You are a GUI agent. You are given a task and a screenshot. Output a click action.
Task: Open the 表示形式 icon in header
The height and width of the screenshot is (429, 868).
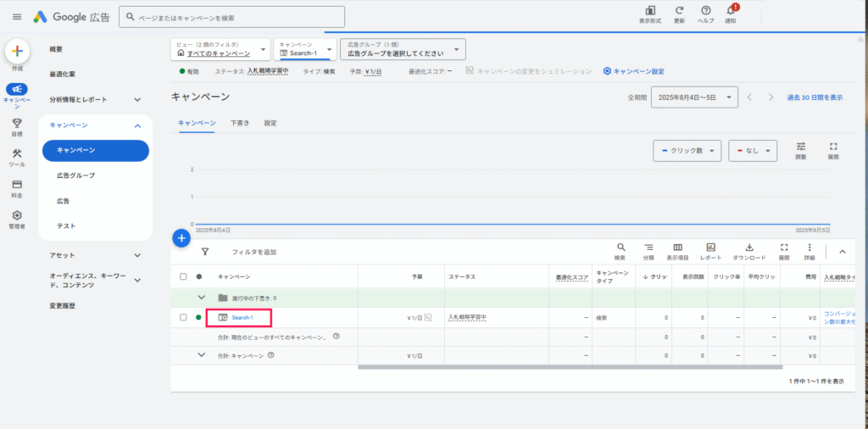650,10
